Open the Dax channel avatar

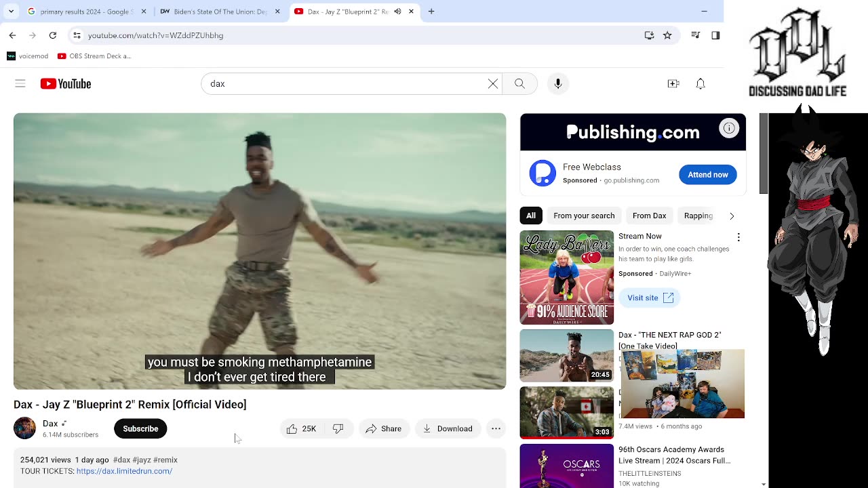24,428
